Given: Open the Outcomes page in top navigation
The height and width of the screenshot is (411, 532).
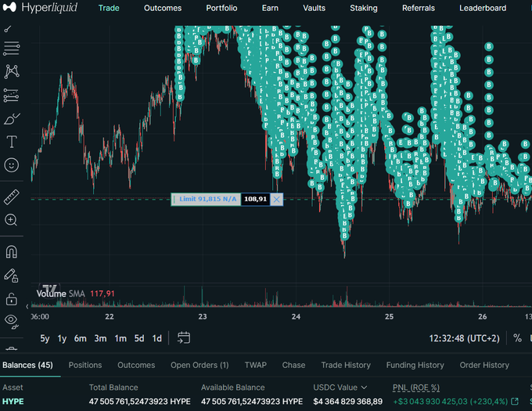Looking at the screenshot, I should tap(163, 8).
